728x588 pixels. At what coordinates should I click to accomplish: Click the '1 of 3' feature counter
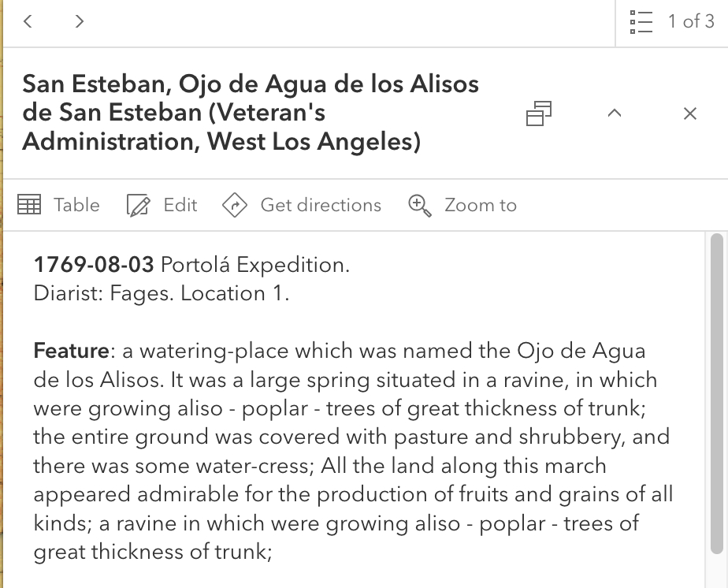pos(691,21)
